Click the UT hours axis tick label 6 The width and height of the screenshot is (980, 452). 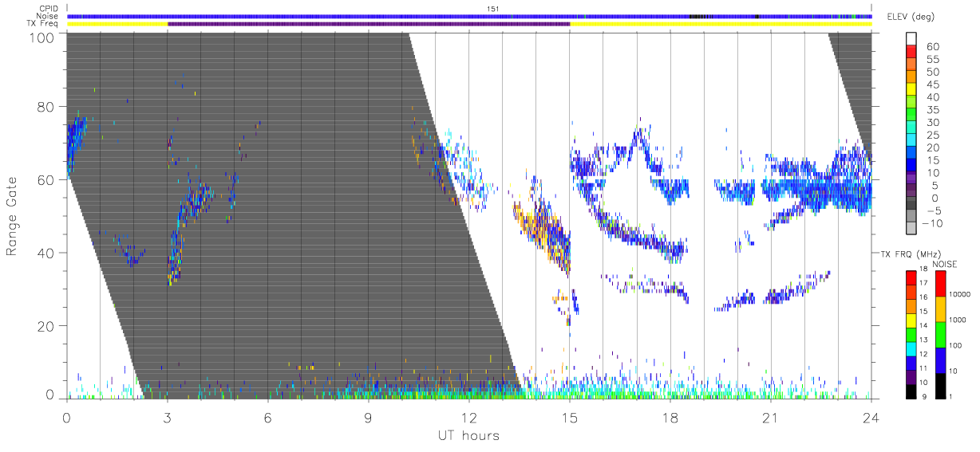267,417
